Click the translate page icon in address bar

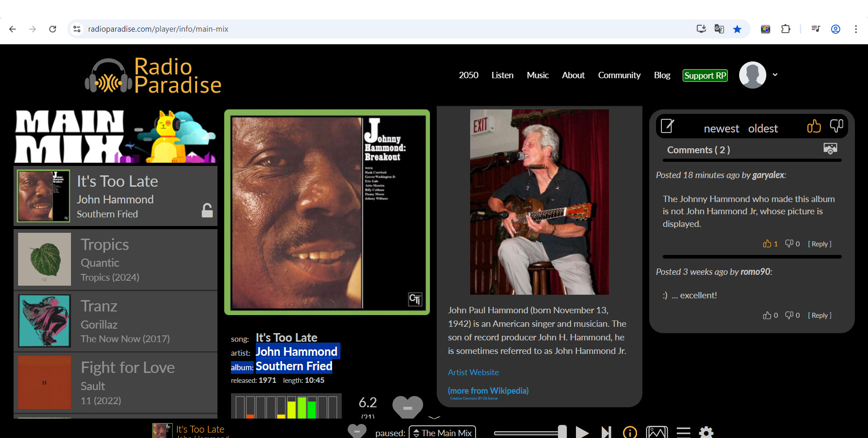click(719, 29)
